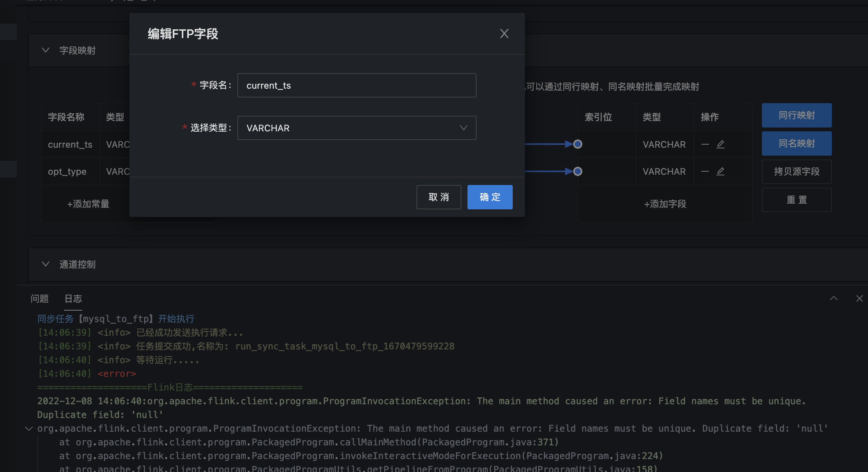Collapse the log panel with the up chevron
Viewport: 868px width, 472px height.
point(833,298)
